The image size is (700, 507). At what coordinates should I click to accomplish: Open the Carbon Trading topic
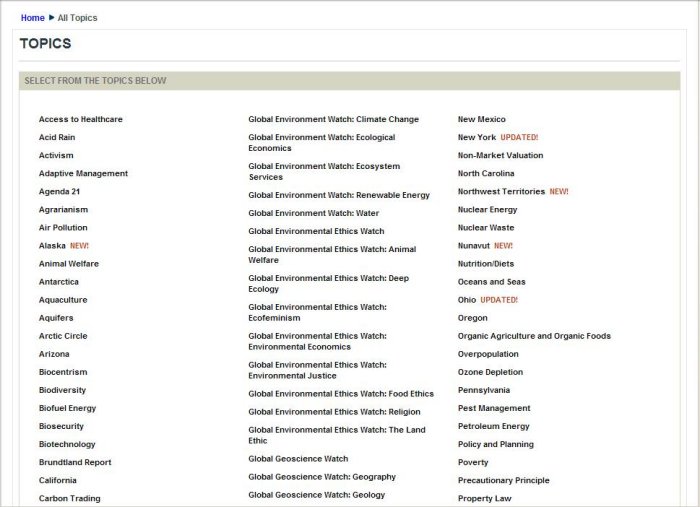(x=70, y=499)
